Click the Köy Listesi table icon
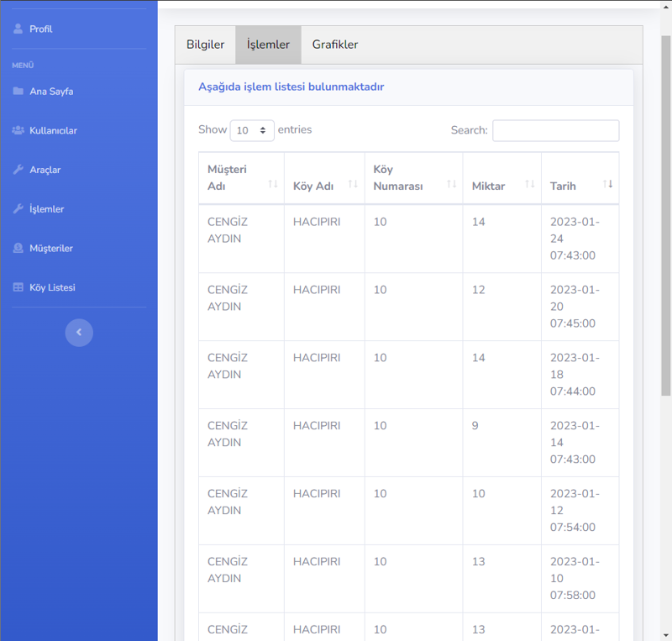The height and width of the screenshot is (641, 672). (18, 287)
